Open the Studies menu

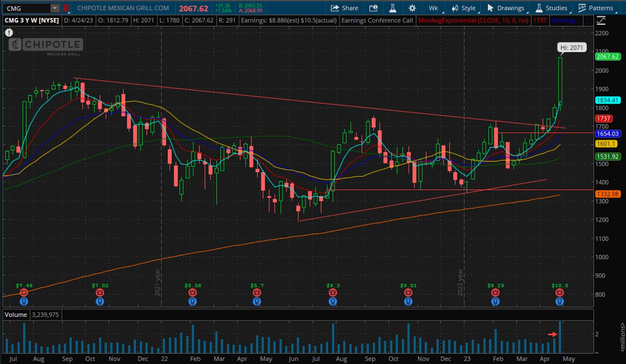tap(552, 8)
